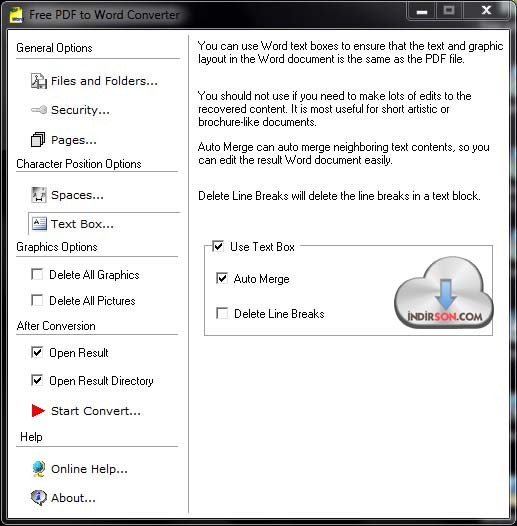
Task: Enable the Delete Line Breaks checkbox
Action: pos(222,313)
